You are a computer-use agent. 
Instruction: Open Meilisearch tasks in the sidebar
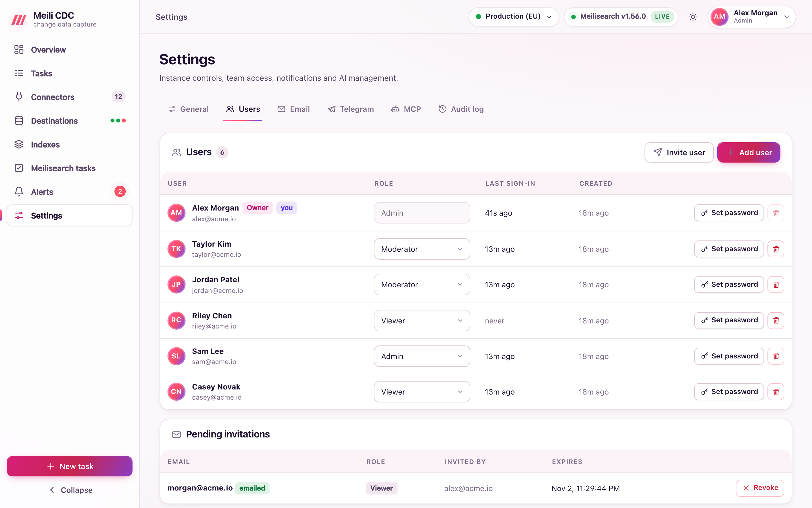[x=69, y=168]
